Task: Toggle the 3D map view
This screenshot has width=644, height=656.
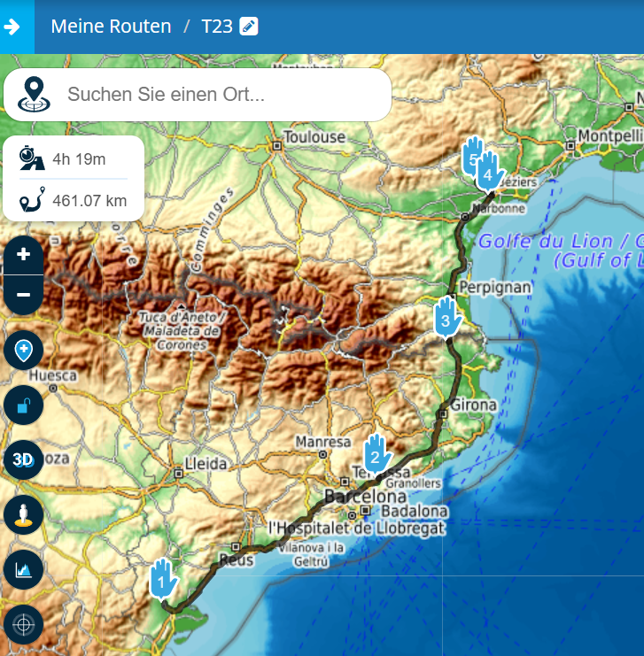Action: click(x=23, y=459)
